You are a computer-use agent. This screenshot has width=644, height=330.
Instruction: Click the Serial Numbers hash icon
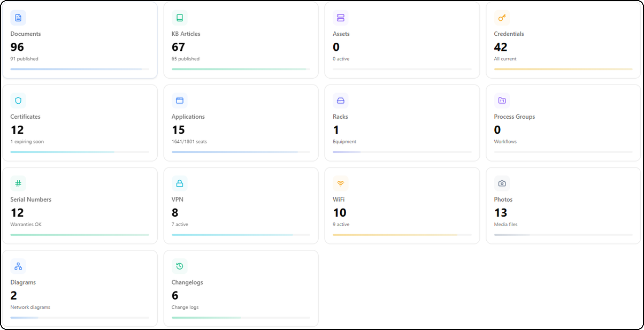coord(18,183)
